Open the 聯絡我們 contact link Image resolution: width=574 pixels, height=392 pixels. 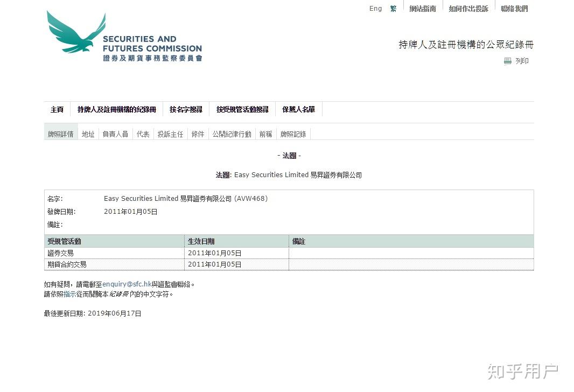514,9
